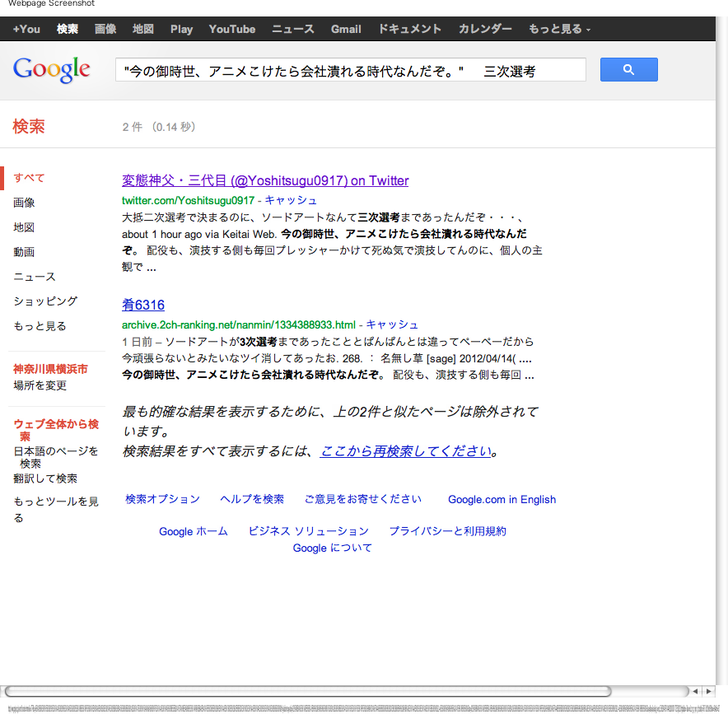Click the horizontal scrollbar thumb

point(308,691)
